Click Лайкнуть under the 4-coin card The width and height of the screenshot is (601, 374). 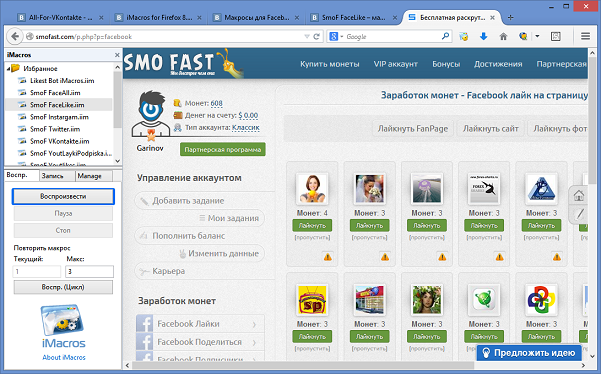click(312, 225)
